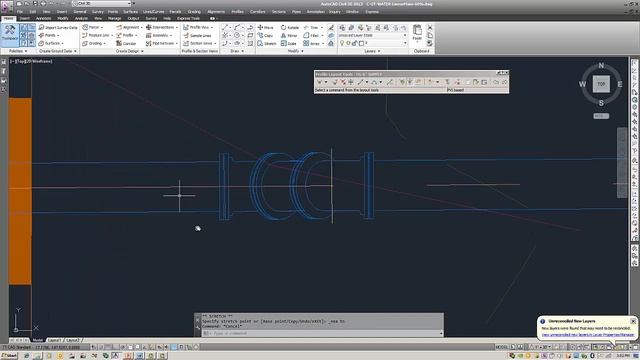Click first draw icon in Profile Layout Tools

(319, 82)
